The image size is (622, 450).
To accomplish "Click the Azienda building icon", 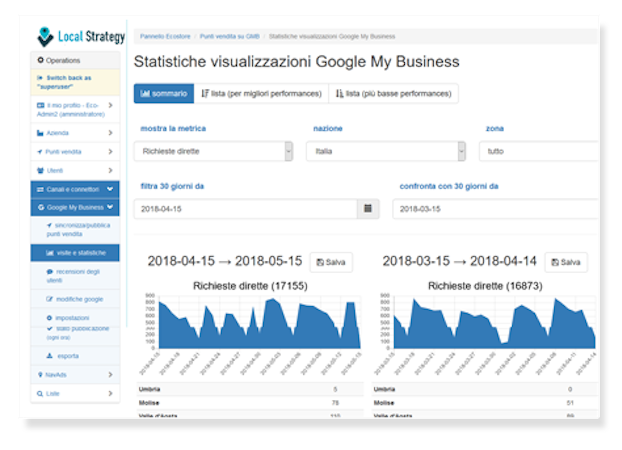I will pos(40,133).
